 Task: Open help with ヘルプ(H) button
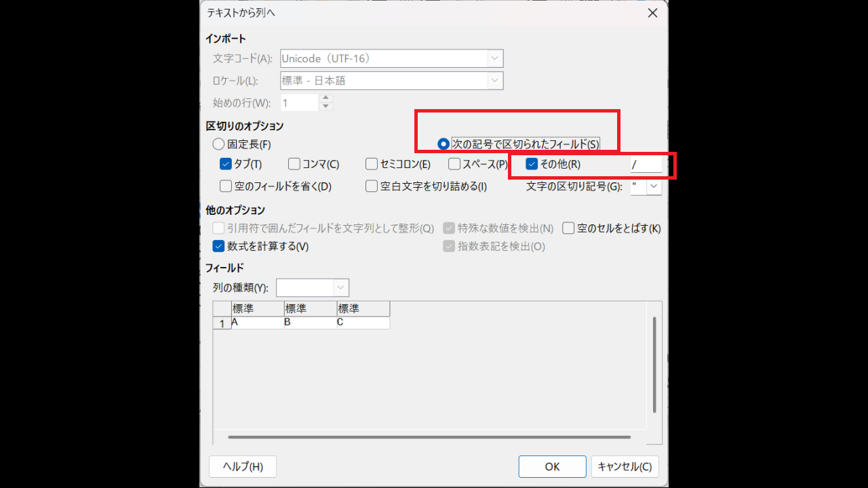[x=243, y=466]
